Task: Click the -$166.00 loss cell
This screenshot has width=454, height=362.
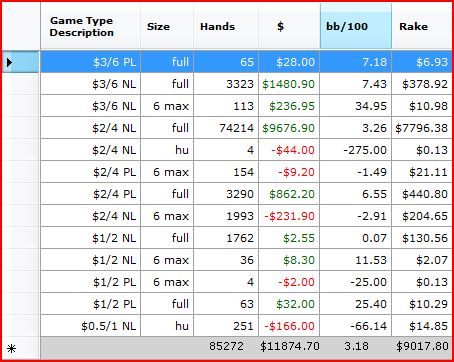Action: coord(289,326)
